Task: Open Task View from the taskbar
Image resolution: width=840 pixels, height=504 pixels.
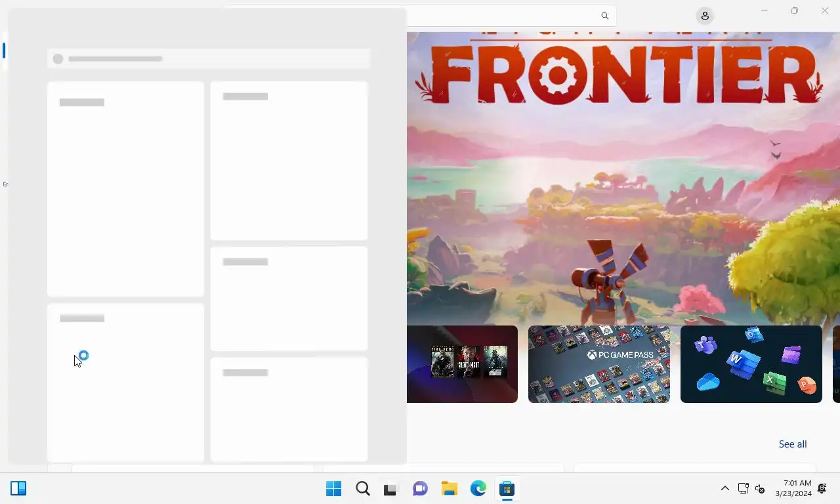Action: click(391, 489)
